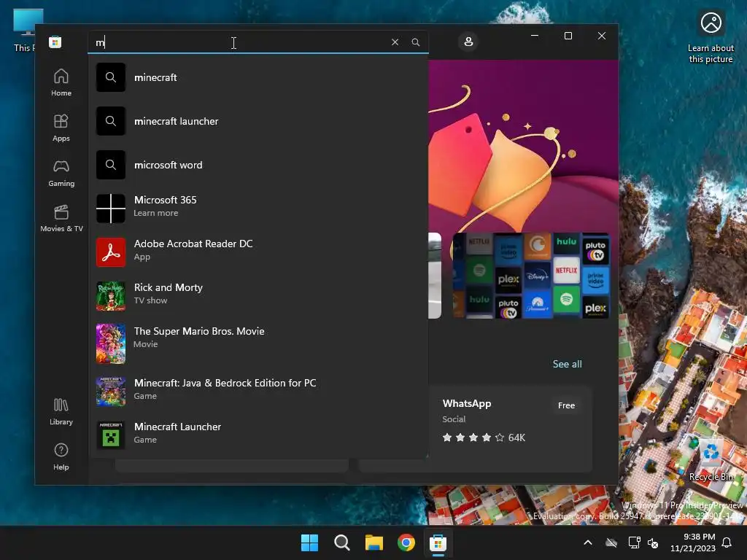The width and height of the screenshot is (747, 560).
Task: Select the 'microsoft word' search suggestion
Action: click(258, 165)
